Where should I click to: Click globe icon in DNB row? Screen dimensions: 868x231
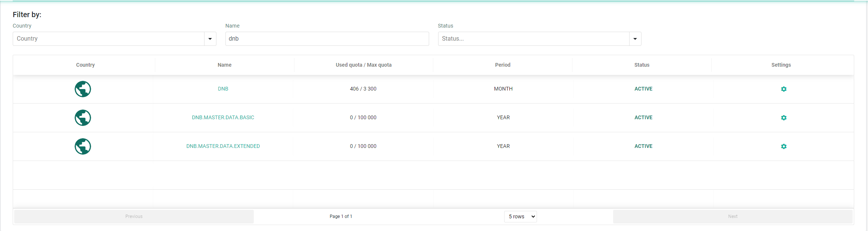point(83,89)
